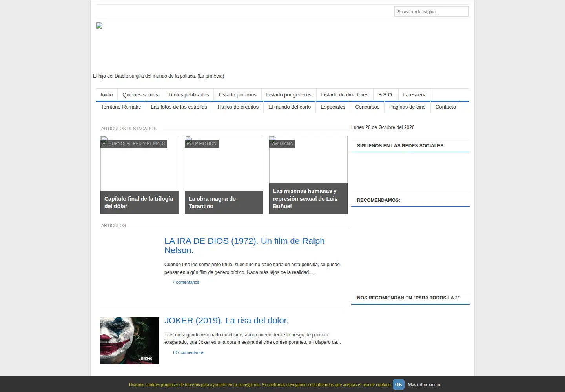
Task: Focus the 'Buscar en la página' search field
Action: point(431,12)
